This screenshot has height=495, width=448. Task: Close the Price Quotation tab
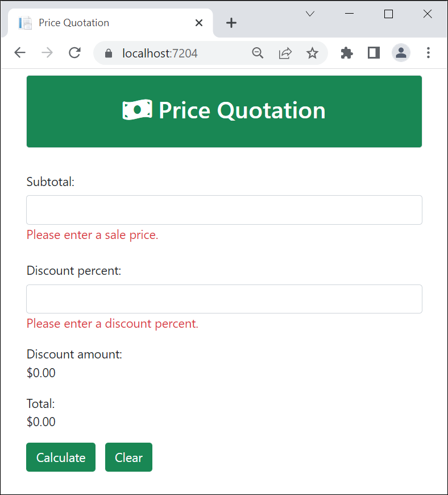point(199,23)
